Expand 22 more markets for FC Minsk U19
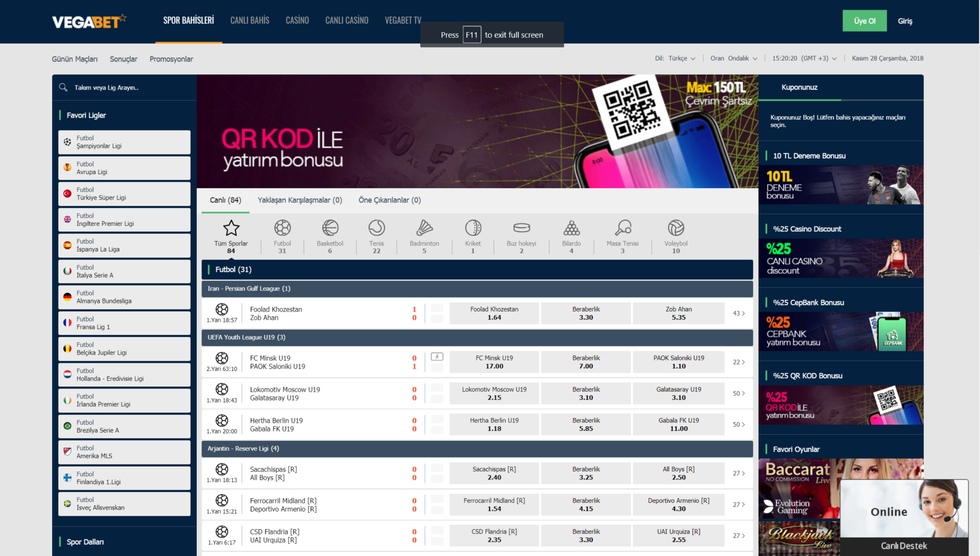This screenshot has height=556, width=980. coord(739,362)
